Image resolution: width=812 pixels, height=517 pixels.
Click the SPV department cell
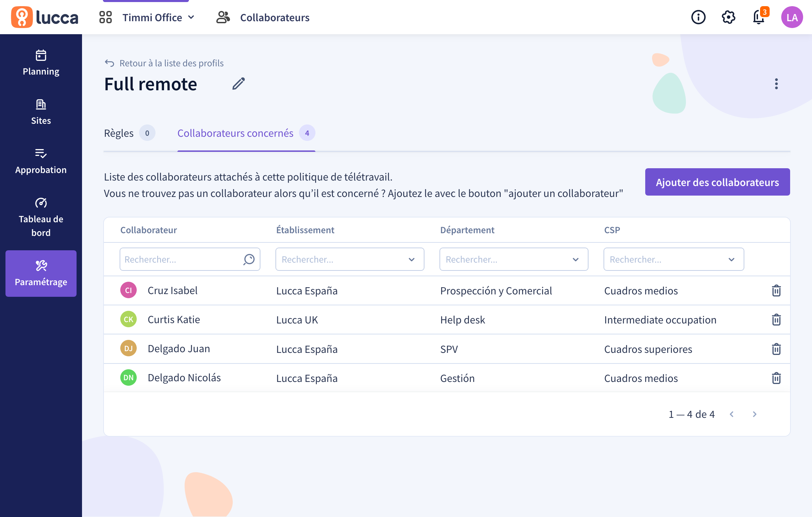449,349
